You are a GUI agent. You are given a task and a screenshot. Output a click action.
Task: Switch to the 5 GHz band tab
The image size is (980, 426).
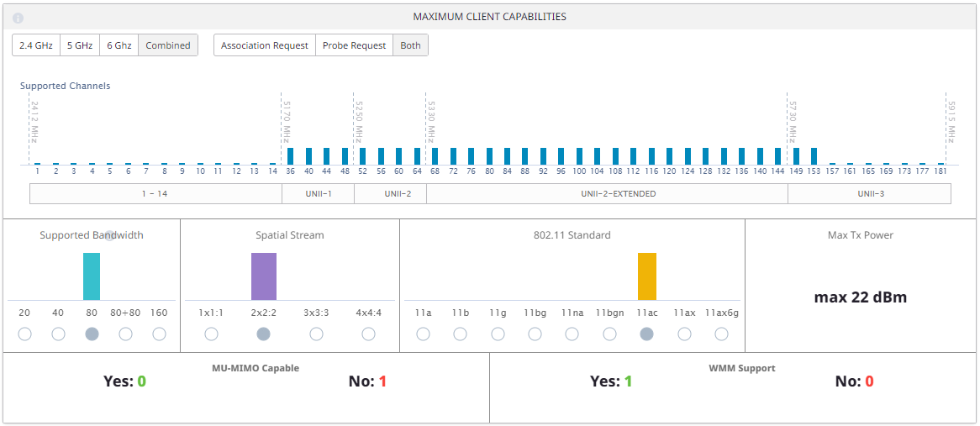tap(80, 45)
